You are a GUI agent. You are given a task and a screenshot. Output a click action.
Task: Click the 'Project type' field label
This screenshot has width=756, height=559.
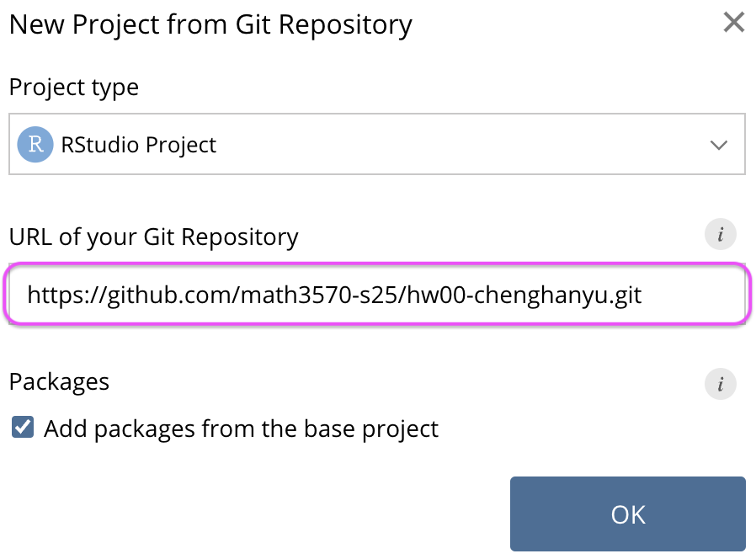(74, 88)
